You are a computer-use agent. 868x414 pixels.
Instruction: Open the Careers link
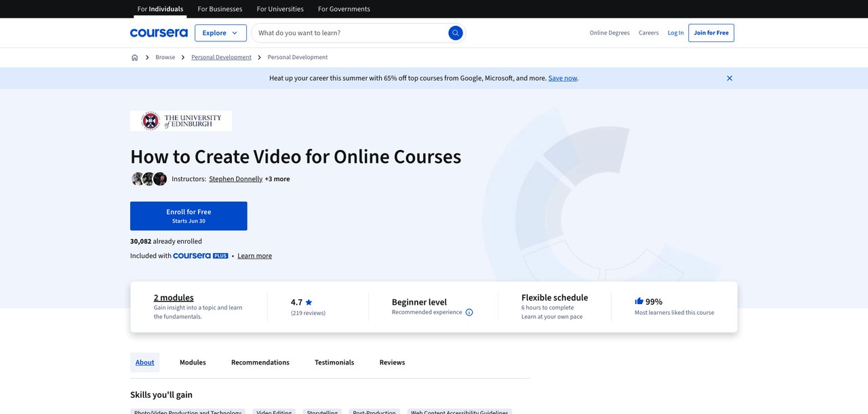tap(648, 33)
